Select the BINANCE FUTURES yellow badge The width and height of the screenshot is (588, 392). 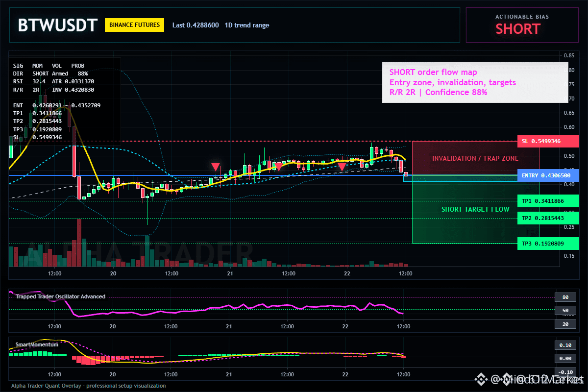(134, 24)
